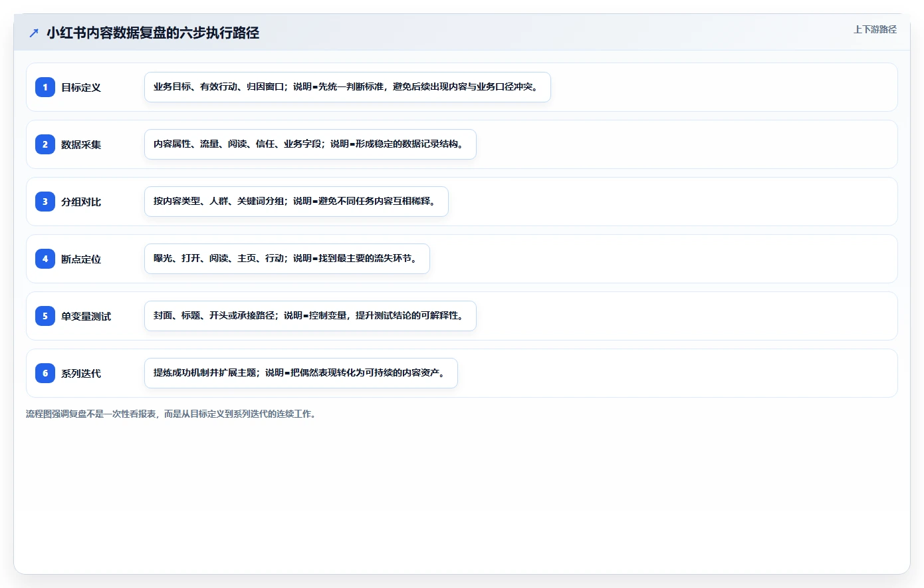Click the description box starting 按内容类型、人群
The width and height of the screenshot is (924, 588).
pos(296,202)
